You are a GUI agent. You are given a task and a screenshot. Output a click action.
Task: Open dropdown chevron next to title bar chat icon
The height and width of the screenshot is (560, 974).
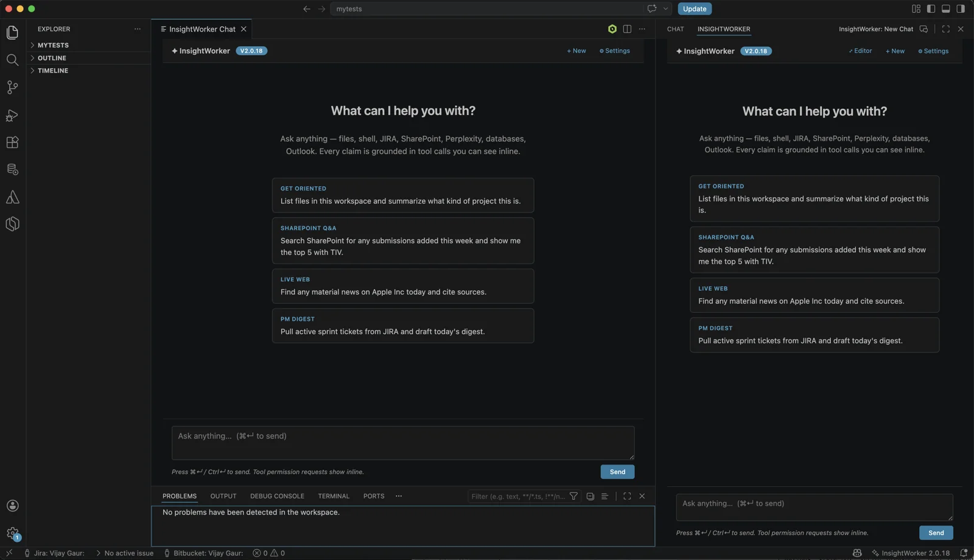666,9
